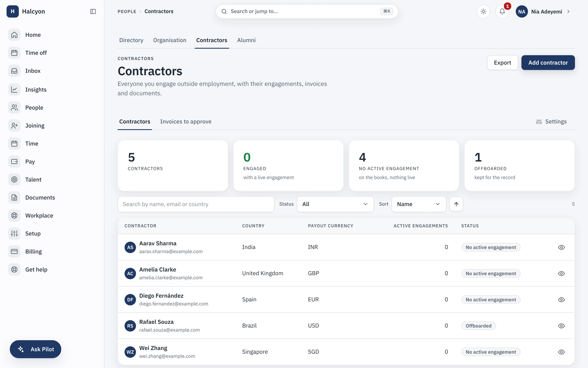This screenshot has width=588, height=368.
Task: Click the RS avatar for Rafael Souza
Action: point(130,326)
